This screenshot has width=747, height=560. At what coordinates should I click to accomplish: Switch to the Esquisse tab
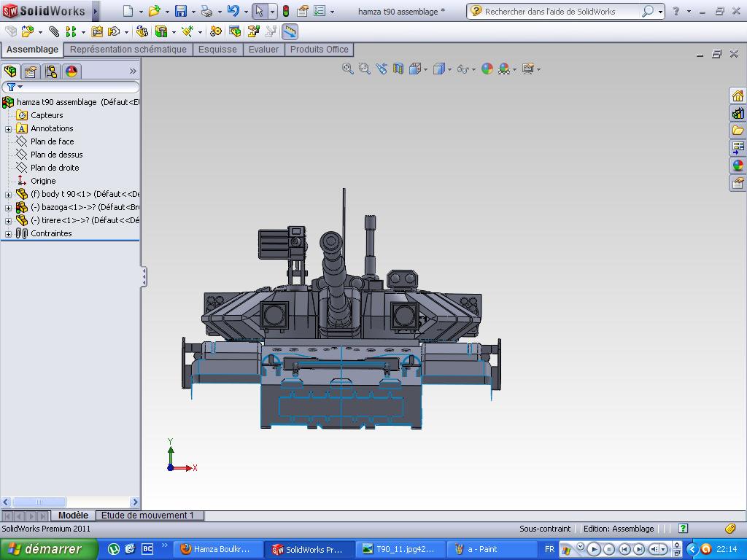click(x=217, y=50)
